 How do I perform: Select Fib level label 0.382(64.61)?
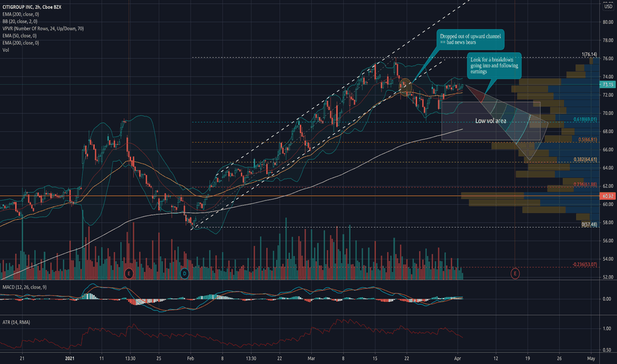[585, 159]
